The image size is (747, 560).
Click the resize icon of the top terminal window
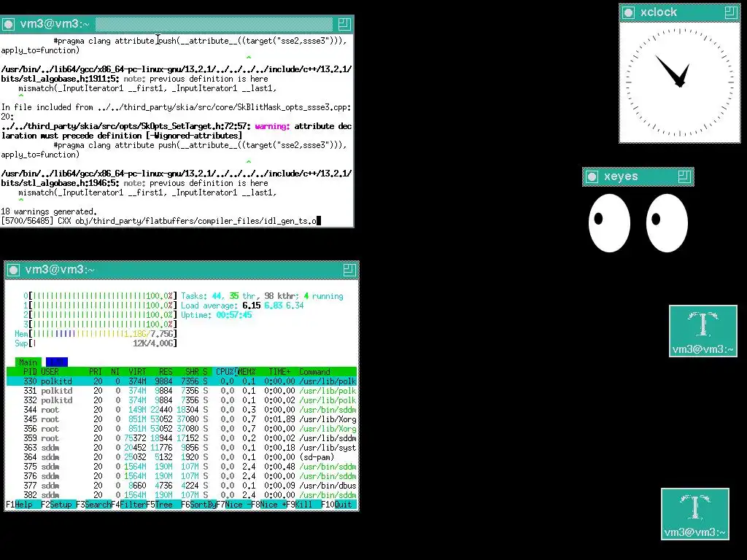(x=344, y=24)
